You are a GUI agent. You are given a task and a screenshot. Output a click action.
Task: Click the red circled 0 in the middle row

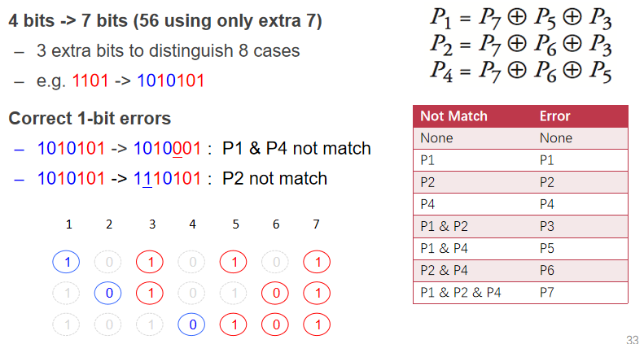point(274,294)
